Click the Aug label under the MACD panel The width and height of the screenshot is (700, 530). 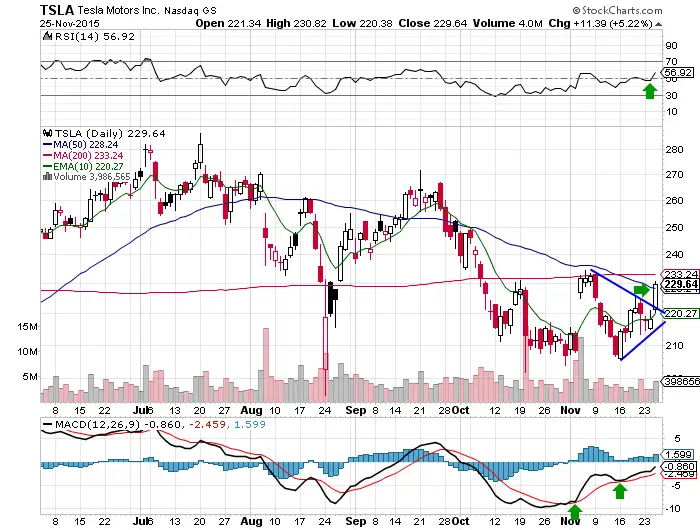pos(251,521)
